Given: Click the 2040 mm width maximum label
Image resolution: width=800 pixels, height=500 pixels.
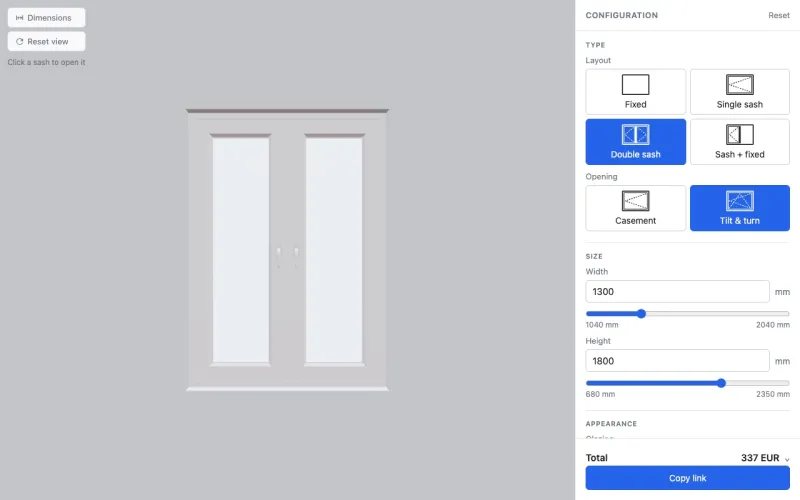Looking at the screenshot, I should click(x=772, y=325).
